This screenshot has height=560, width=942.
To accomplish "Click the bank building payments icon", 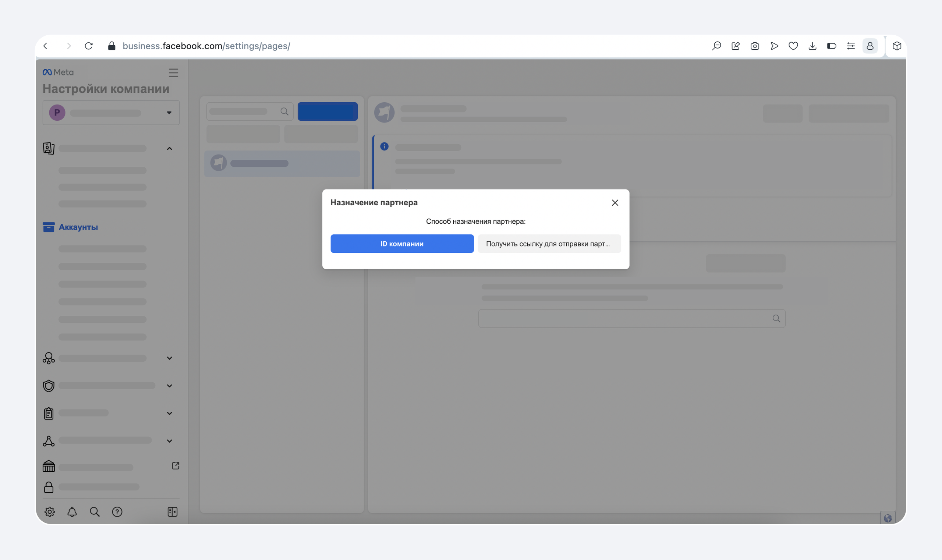I will 49,467.
